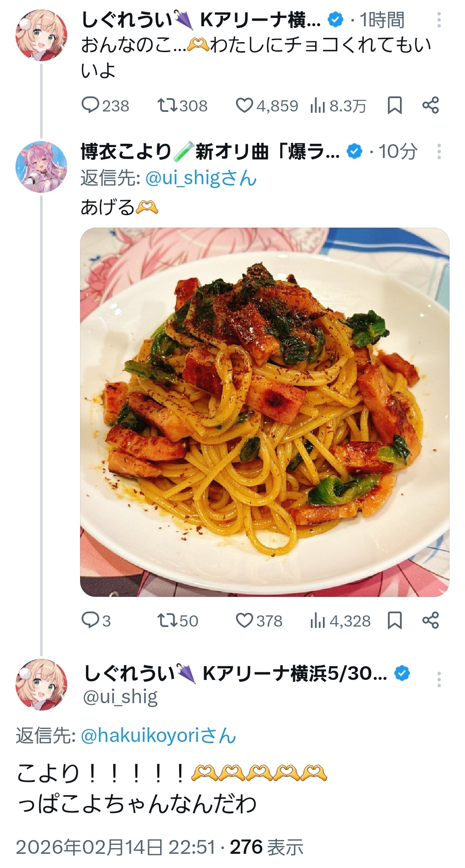Open replies on first tweet with 238
The height and width of the screenshot is (868, 465).
click(91, 105)
